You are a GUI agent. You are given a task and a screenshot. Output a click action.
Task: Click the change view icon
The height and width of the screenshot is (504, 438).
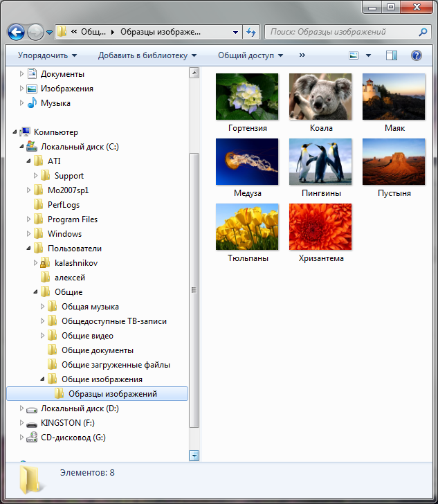(x=354, y=55)
